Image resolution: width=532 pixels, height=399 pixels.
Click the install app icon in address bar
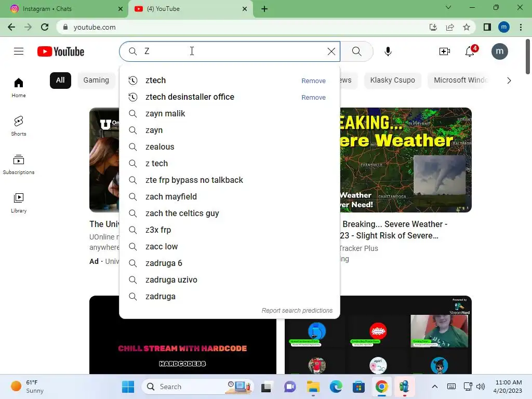coord(433,27)
